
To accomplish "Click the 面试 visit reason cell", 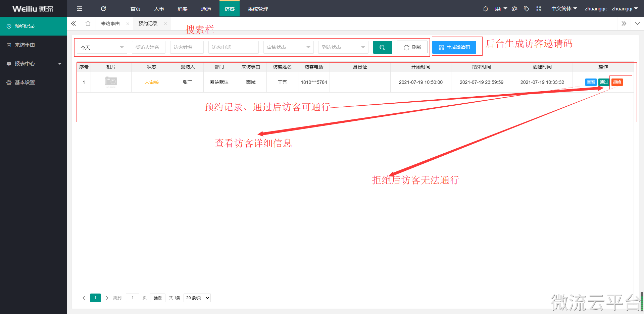I will (x=251, y=82).
